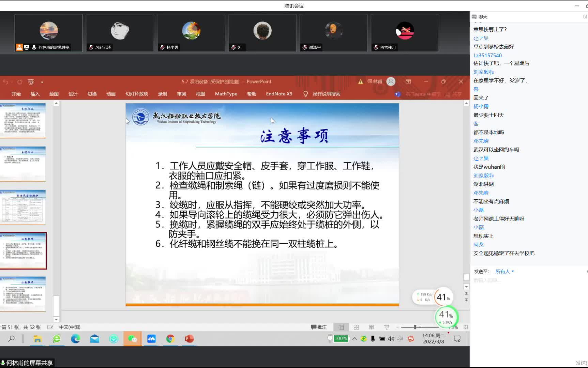Click the Redo icon in quick access toolbar

[x=20, y=82]
